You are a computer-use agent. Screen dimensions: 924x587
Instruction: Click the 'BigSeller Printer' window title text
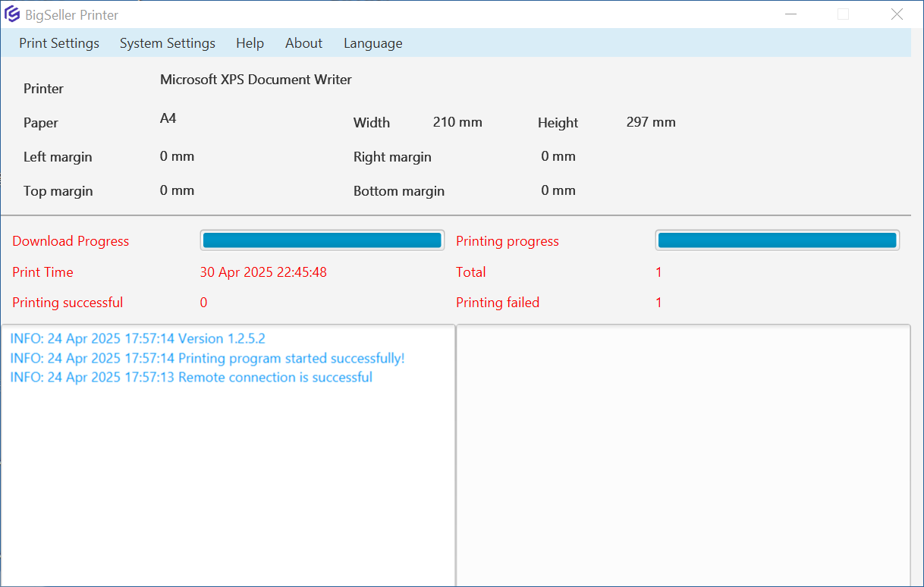[x=72, y=15]
